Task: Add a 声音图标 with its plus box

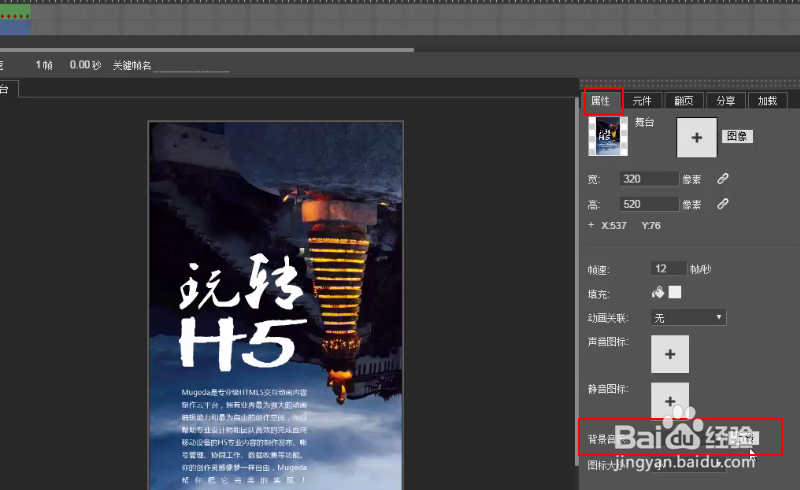Action: (x=670, y=354)
